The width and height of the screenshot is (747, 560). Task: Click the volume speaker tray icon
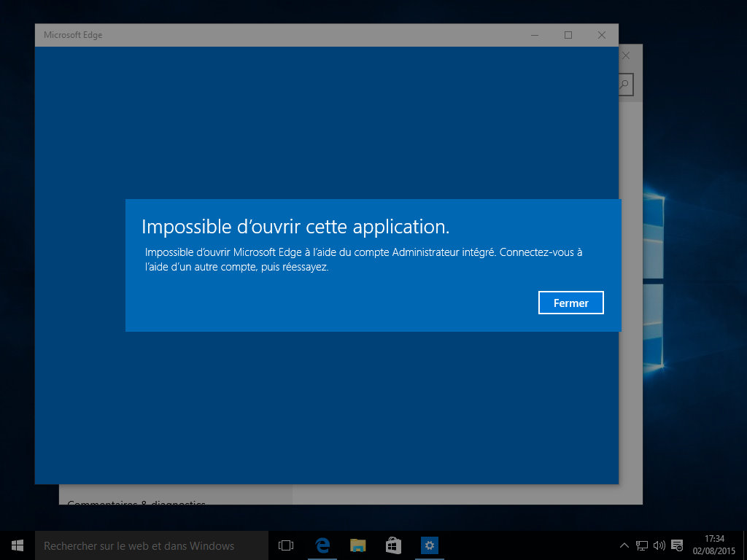pyautogui.click(x=659, y=545)
